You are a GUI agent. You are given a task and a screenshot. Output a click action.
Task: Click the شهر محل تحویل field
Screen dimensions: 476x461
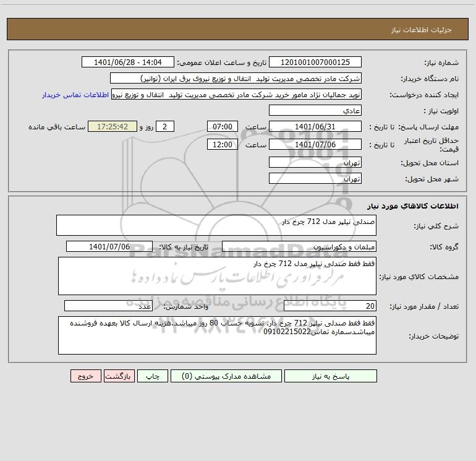[315, 178]
